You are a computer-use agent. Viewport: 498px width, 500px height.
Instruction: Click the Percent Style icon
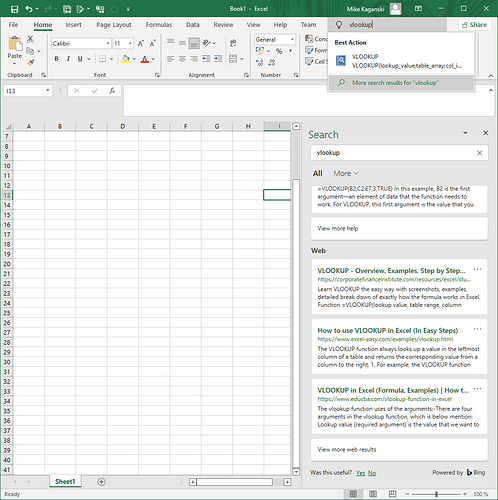point(279,51)
